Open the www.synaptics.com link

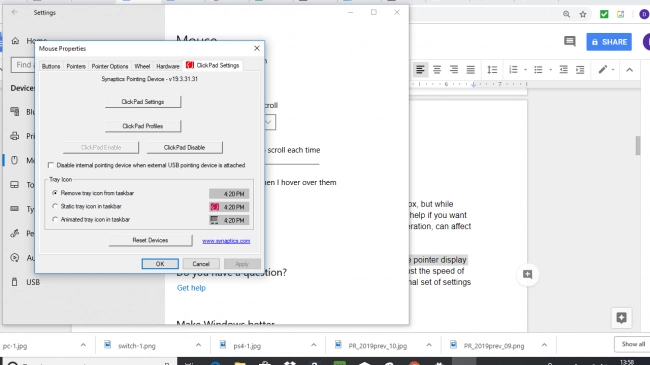point(226,241)
